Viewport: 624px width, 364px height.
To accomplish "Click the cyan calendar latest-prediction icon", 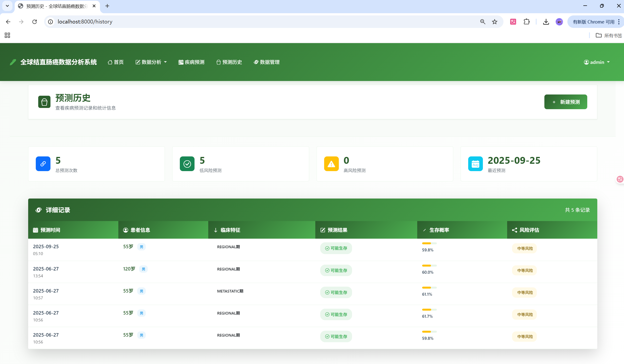I will 475,164.
